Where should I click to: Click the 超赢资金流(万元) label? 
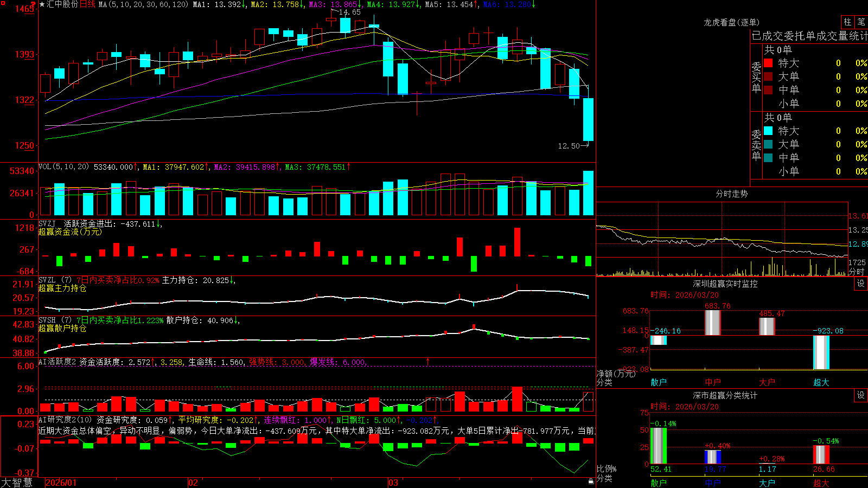70,232
